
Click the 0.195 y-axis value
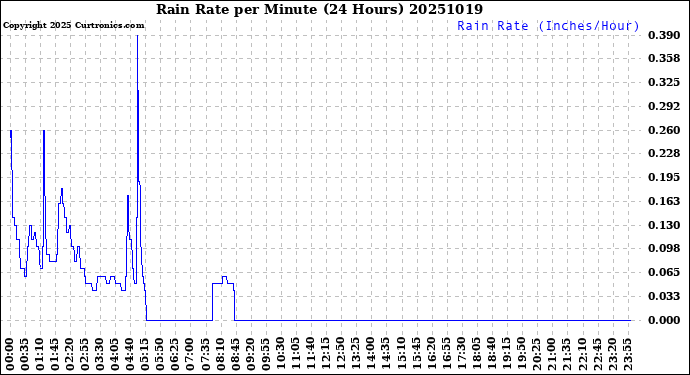(x=664, y=177)
